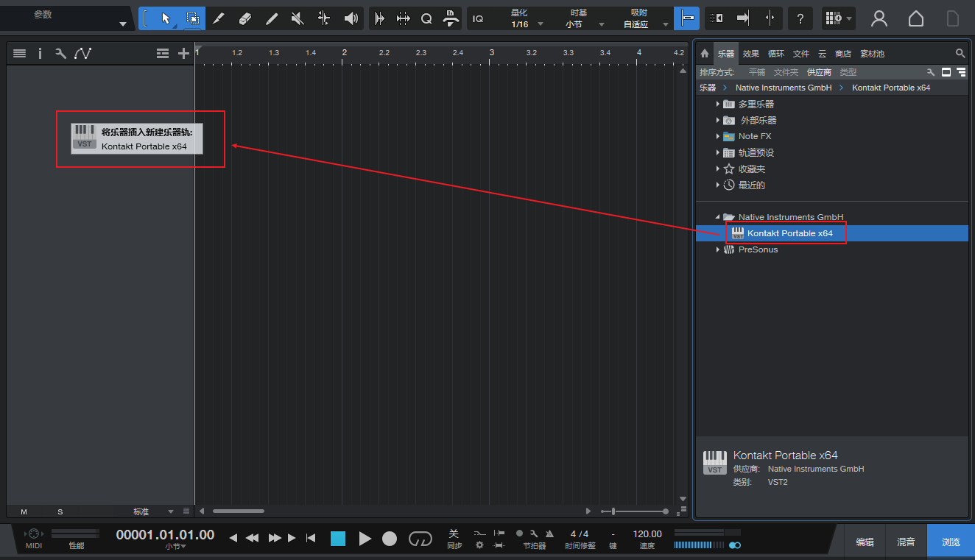This screenshot has height=560, width=975.
Task: Select Kontakt Portable x64 instrument in browser
Action: pos(831,233)
